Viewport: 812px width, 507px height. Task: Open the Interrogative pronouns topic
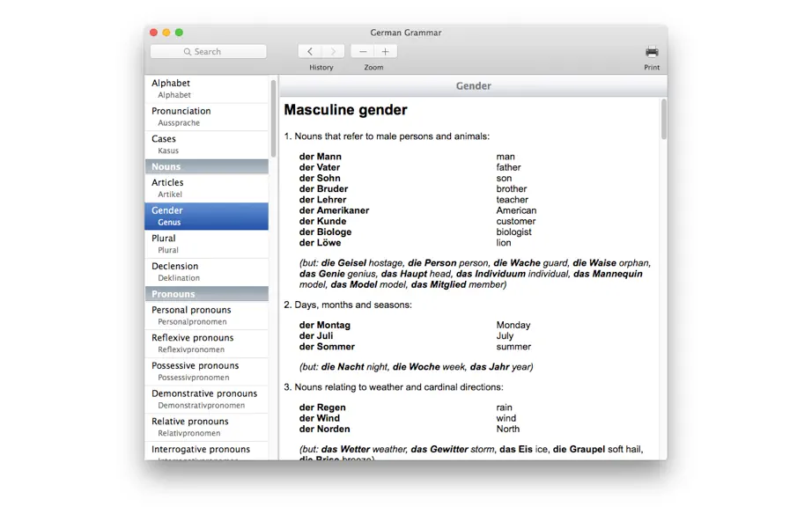click(x=207, y=451)
